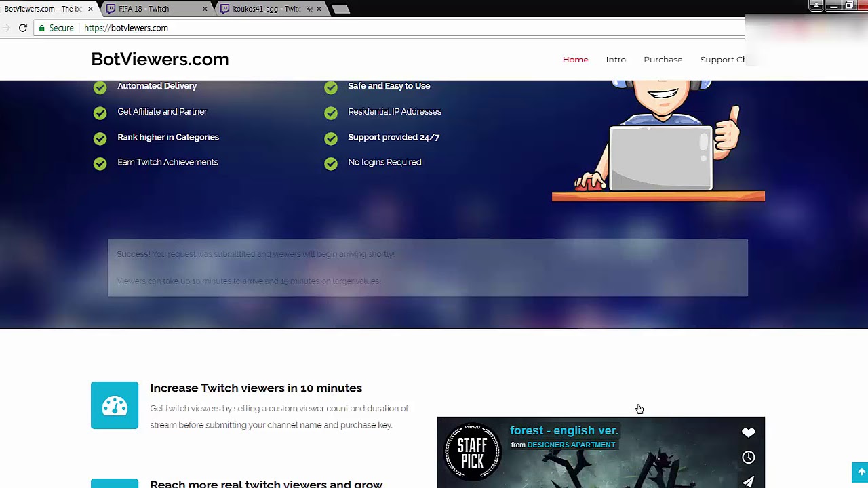Click the 'Automated Delivery' text

tap(157, 86)
